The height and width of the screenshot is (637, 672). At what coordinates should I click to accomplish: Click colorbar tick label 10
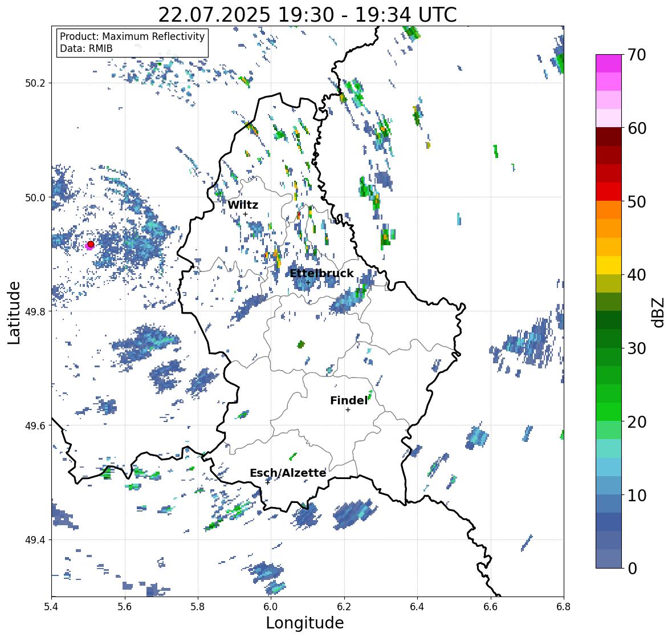(637, 495)
